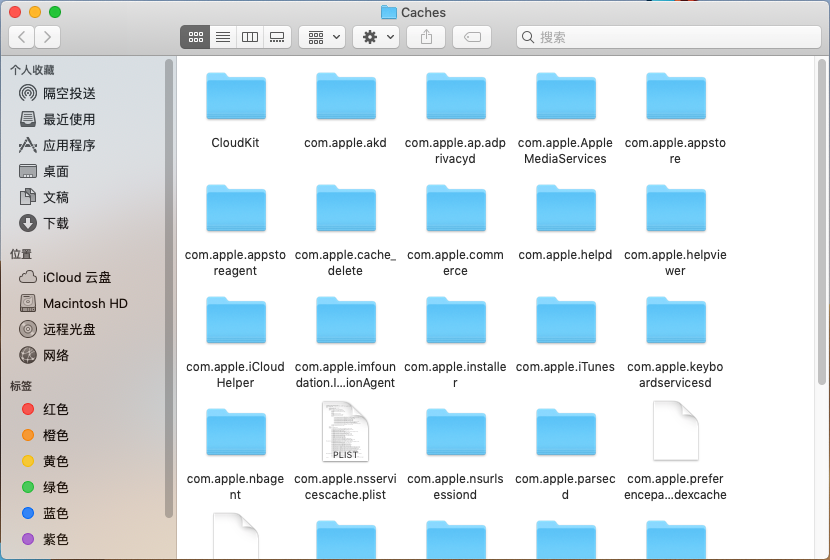This screenshot has width=830, height=560.
Task: Switch to list view
Action: pyautogui.click(x=223, y=37)
